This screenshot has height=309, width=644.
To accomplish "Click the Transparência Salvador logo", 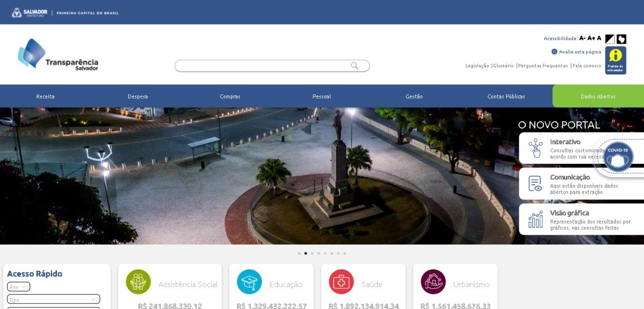I will click(58, 54).
